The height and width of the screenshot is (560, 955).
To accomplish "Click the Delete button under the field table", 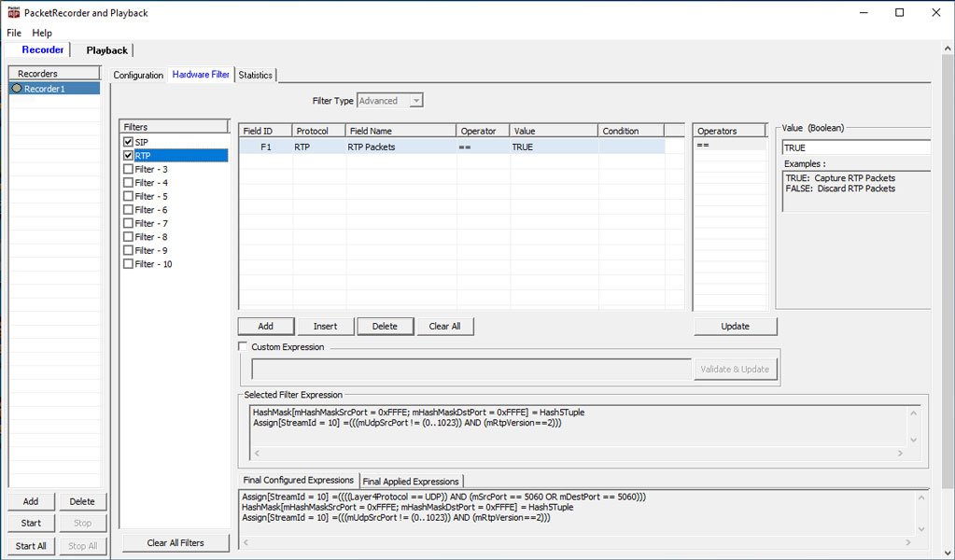I will 385,327.
